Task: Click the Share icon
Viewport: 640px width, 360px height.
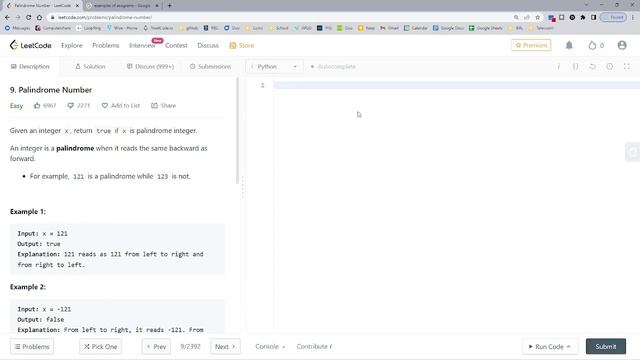Action: coord(154,106)
